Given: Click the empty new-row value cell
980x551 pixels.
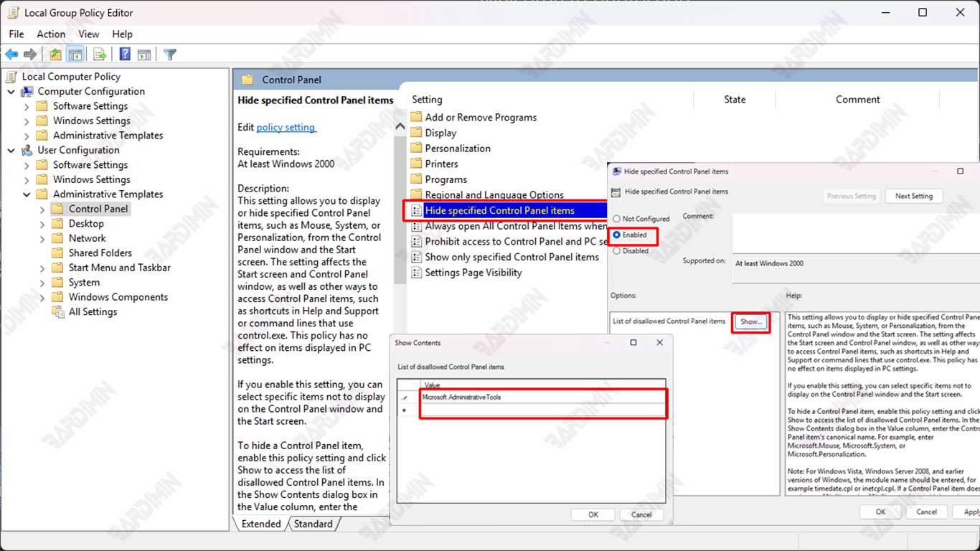Looking at the screenshot, I should (543, 410).
